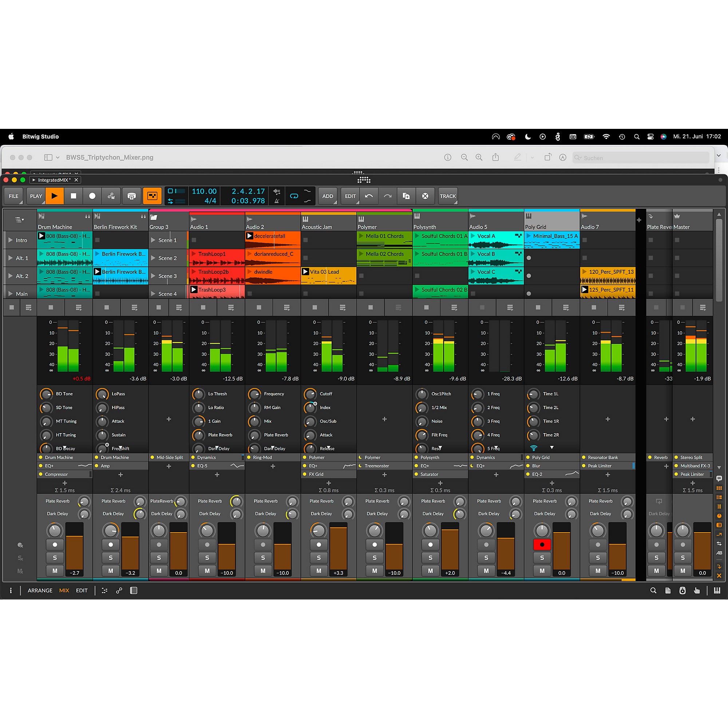The image size is (728, 728).
Task: Open the PLAY menu
Action: 36,196
